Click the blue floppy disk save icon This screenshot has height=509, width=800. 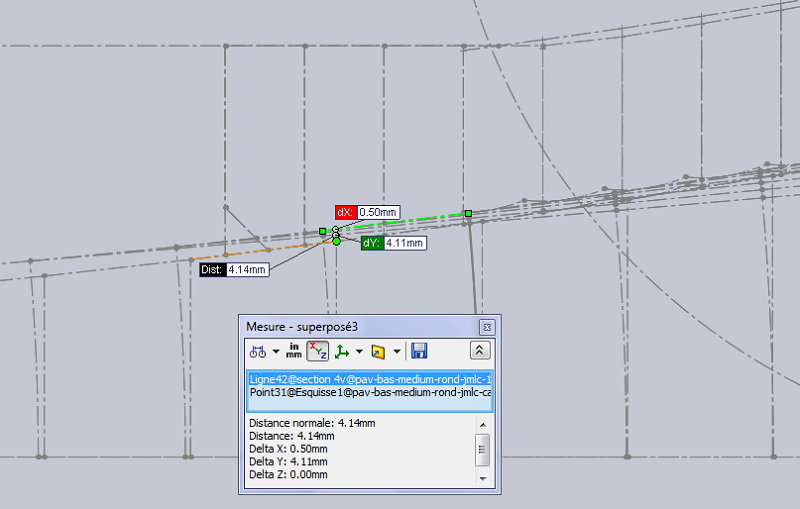(419, 351)
